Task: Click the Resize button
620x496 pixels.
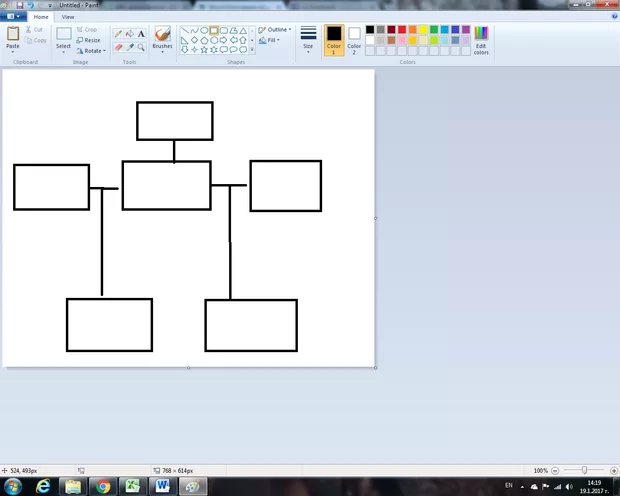Action: click(88, 40)
